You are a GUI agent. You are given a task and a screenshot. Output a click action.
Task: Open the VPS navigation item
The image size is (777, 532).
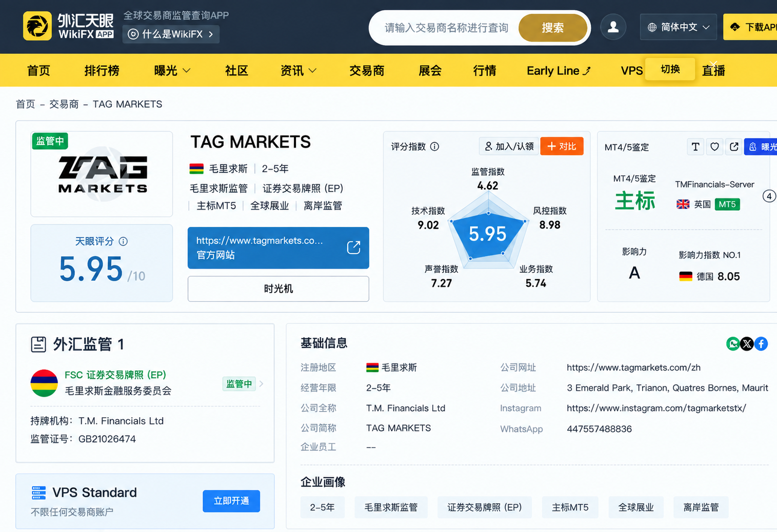[631, 71]
